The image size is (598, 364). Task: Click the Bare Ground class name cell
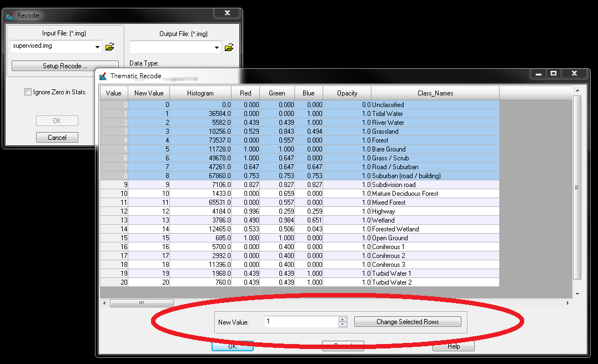tap(435, 149)
